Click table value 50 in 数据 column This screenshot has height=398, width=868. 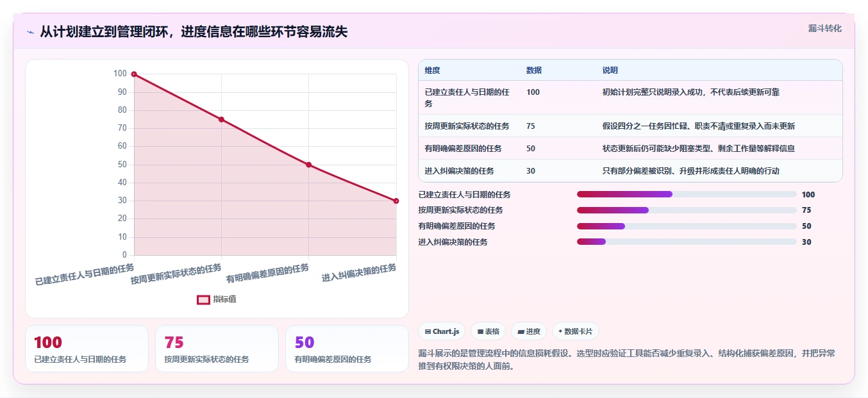click(x=531, y=148)
